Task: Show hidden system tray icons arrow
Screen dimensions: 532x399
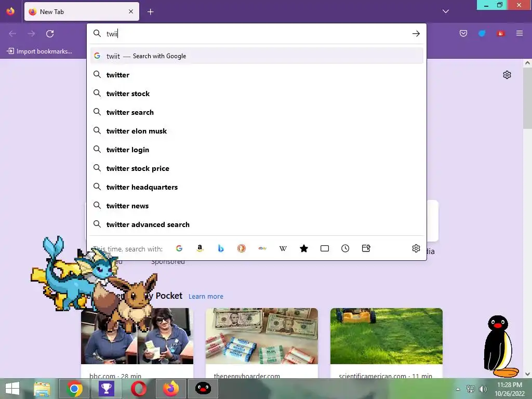Action: click(x=458, y=389)
